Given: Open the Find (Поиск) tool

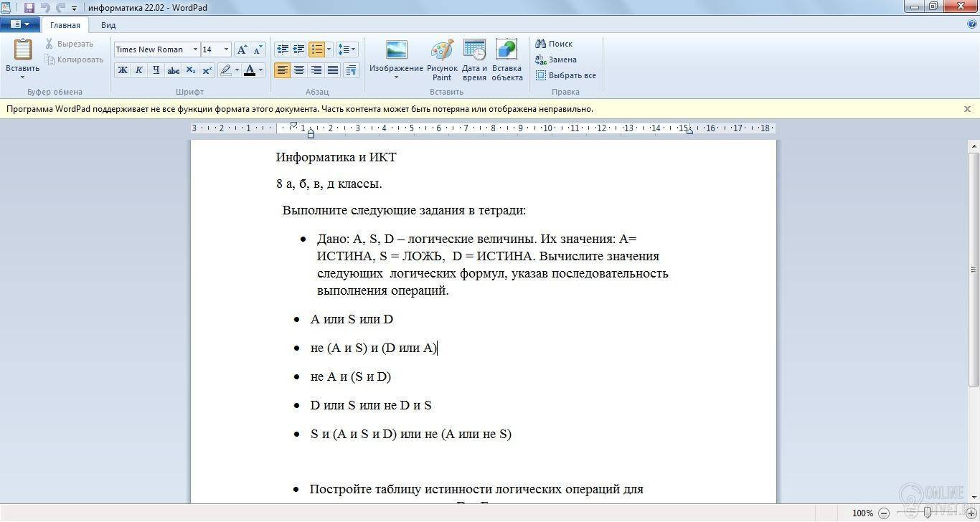Looking at the screenshot, I should point(554,44).
